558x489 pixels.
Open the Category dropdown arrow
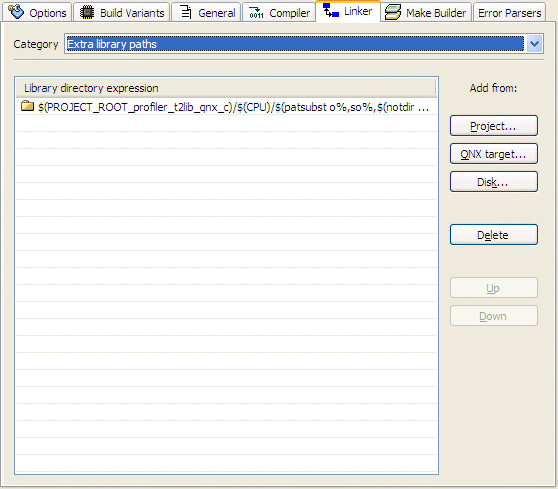point(534,44)
